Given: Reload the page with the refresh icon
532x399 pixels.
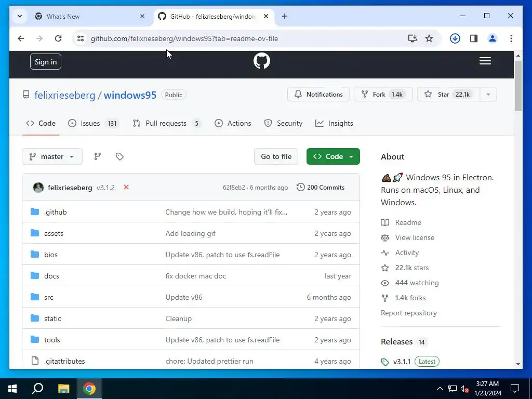Looking at the screenshot, I should coord(58,38).
